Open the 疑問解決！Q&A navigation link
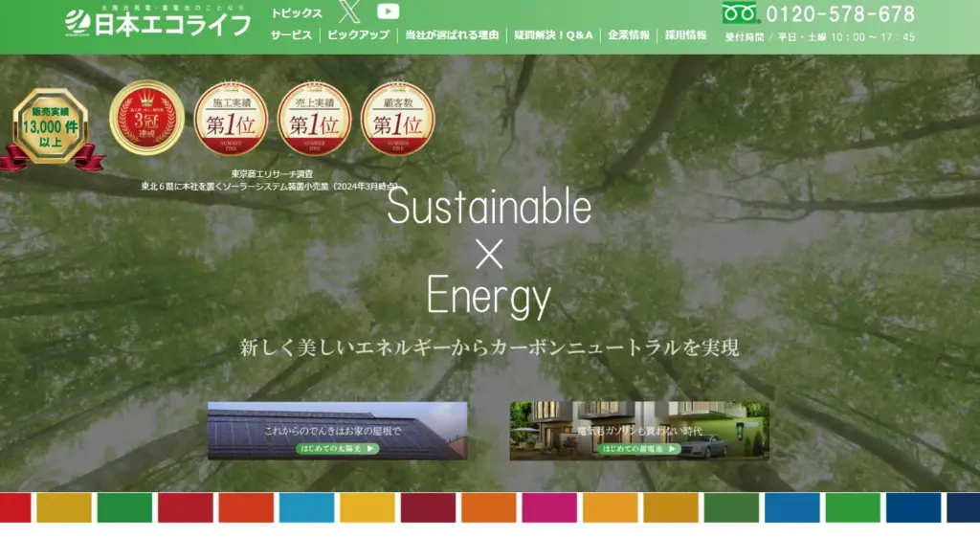Screen dimensions: 980x537 (553, 35)
